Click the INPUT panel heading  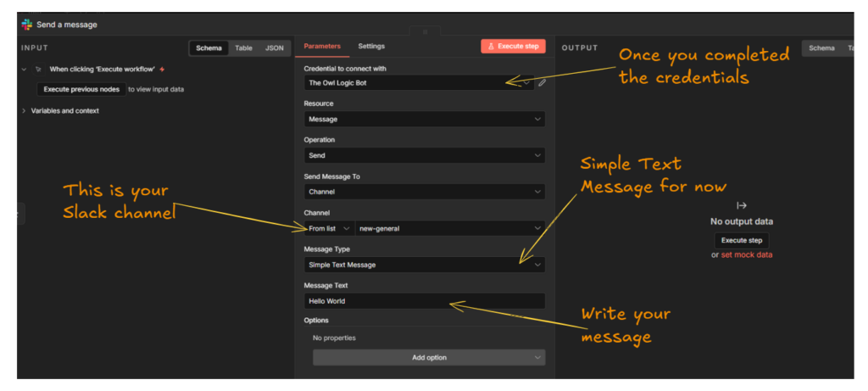(34, 48)
